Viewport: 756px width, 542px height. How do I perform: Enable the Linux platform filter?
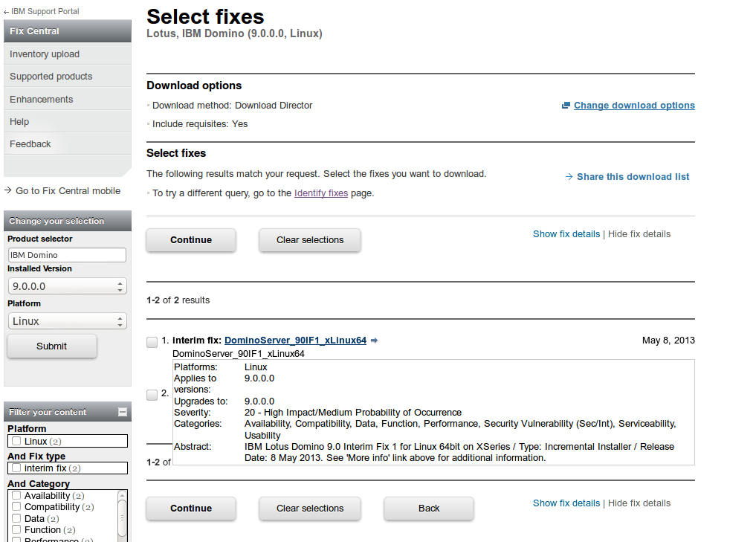[x=16, y=441]
